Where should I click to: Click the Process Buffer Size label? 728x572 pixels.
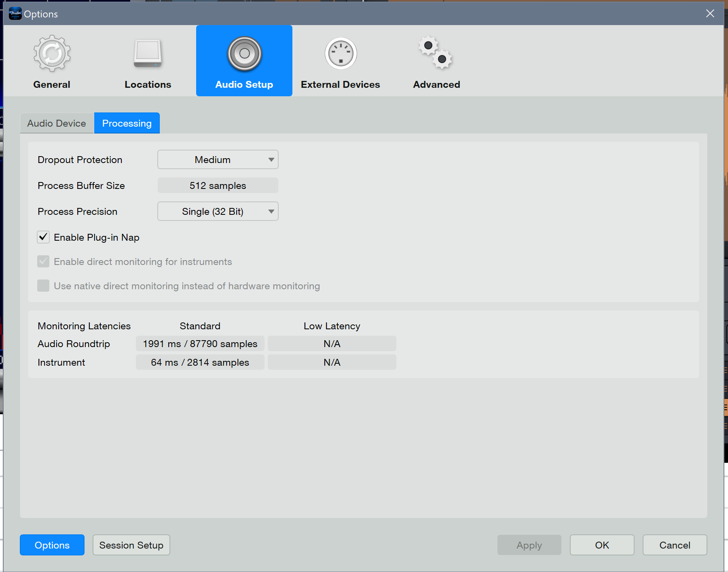coord(81,186)
